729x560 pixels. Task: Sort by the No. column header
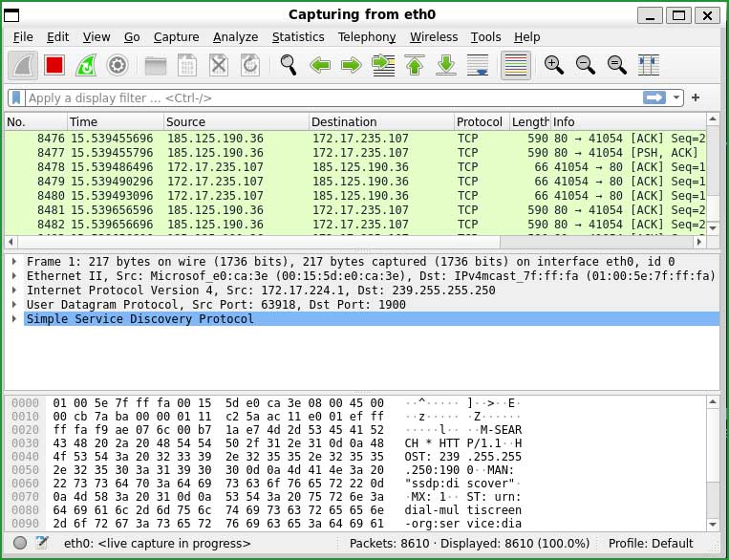[35, 122]
